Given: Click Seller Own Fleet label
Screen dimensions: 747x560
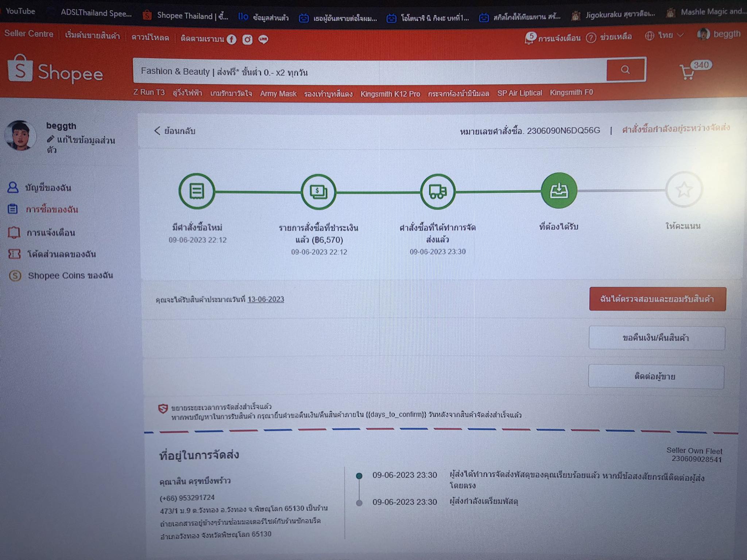Looking at the screenshot, I should (694, 451).
